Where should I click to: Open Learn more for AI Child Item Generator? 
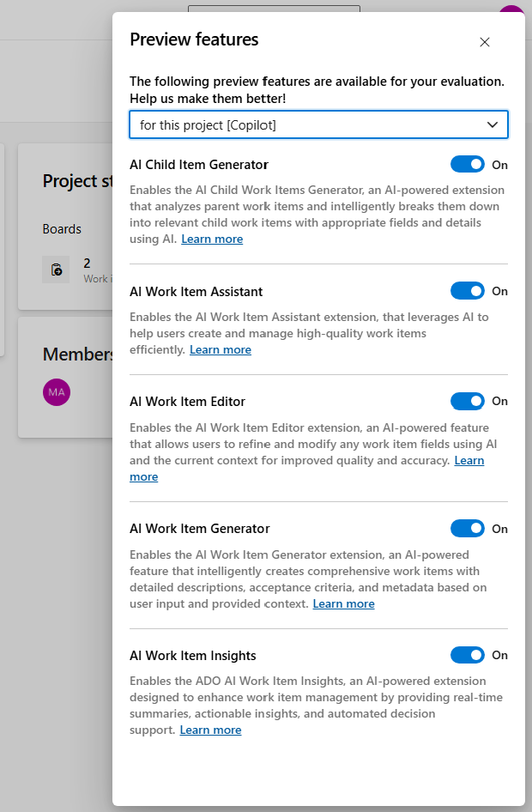click(212, 239)
